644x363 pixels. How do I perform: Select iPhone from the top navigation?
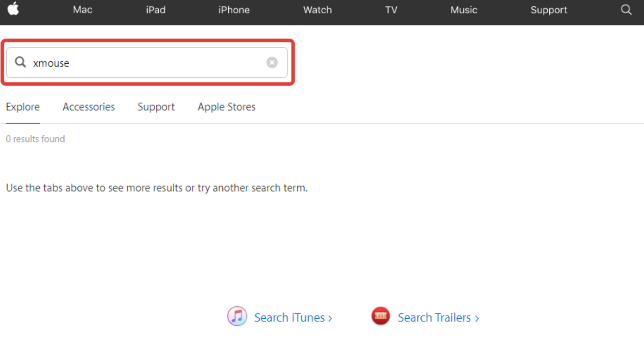pyautogui.click(x=234, y=10)
